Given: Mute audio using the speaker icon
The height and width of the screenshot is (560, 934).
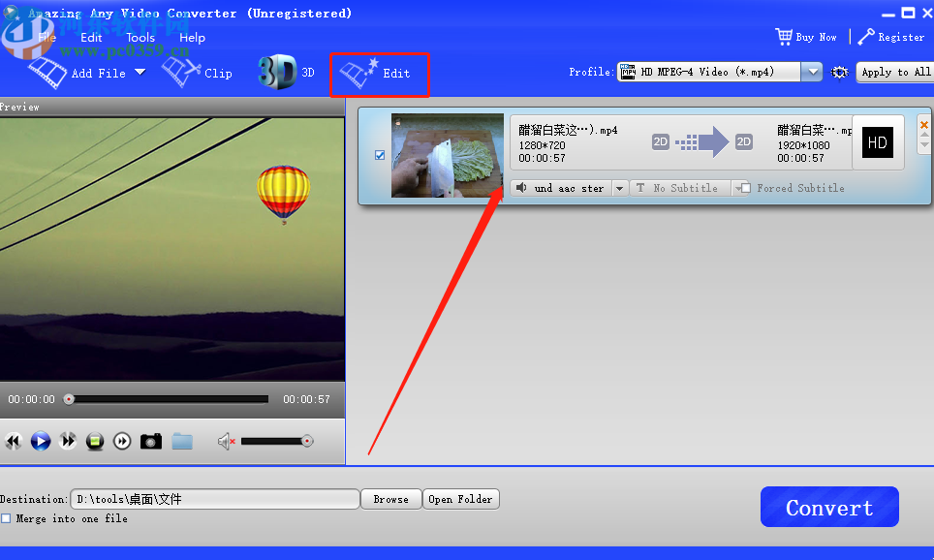Looking at the screenshot, I should [226, 441].
